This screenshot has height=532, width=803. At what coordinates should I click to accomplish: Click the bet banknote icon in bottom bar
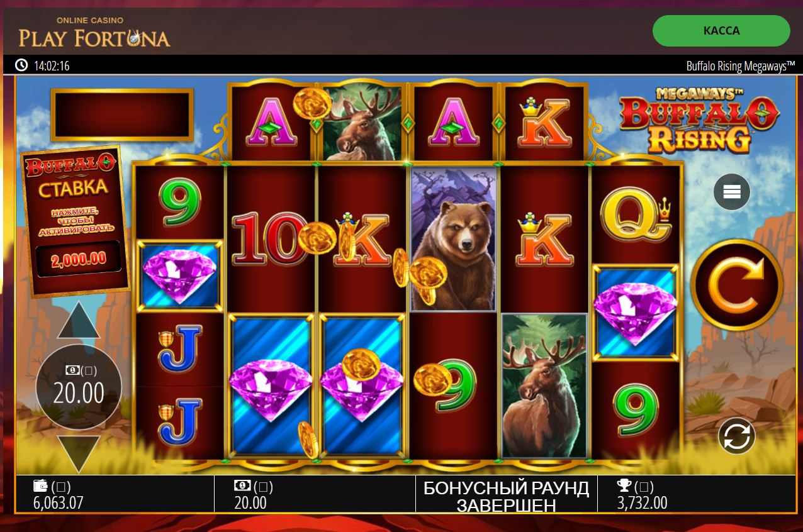242,485
